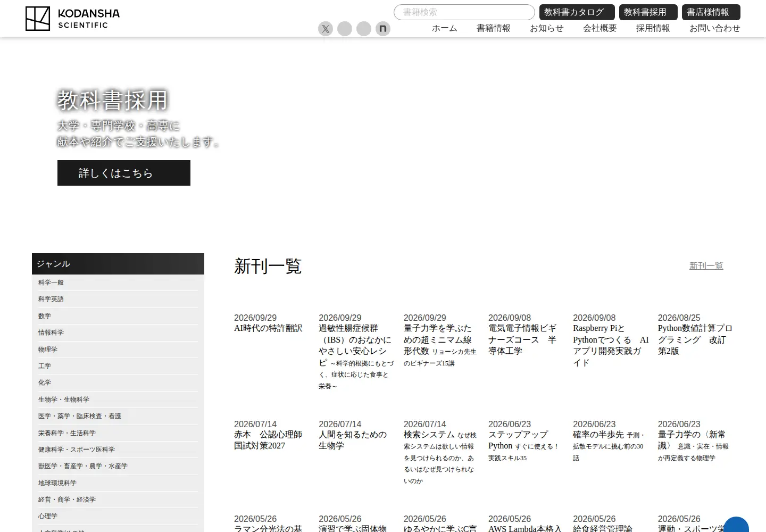Viewport: 766px width, 532px height.
Task: Select 経営・商学・経済学 genre
Action: pyautogui.click(x=118, y=500)
